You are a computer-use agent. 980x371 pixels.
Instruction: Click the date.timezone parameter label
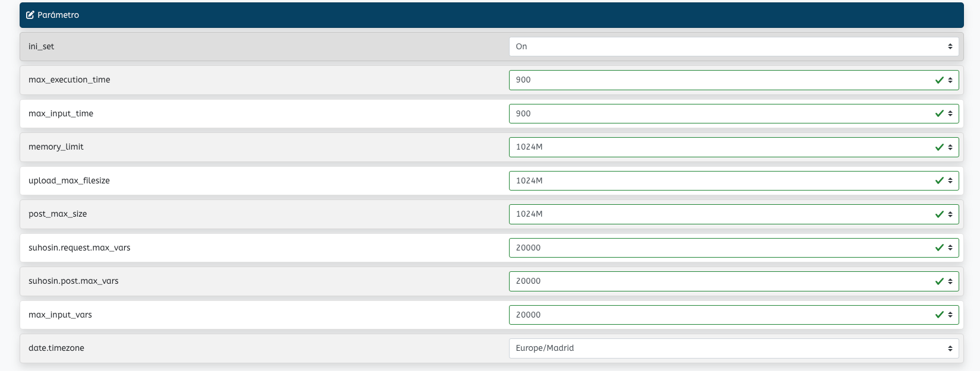pyautogui.click(x=56, y=348)
